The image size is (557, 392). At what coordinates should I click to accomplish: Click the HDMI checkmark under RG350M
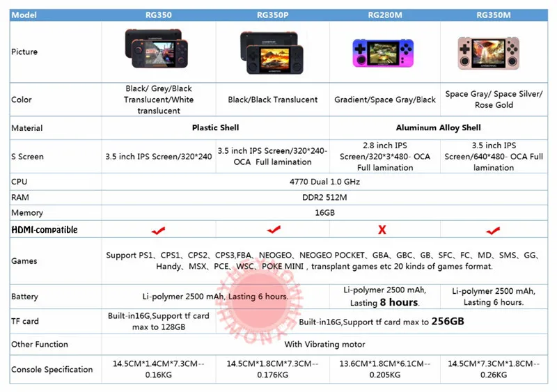click(493, 230)
